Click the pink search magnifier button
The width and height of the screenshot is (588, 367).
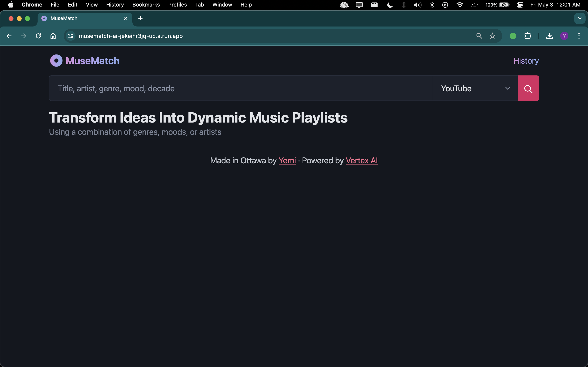tap(528, 88)
